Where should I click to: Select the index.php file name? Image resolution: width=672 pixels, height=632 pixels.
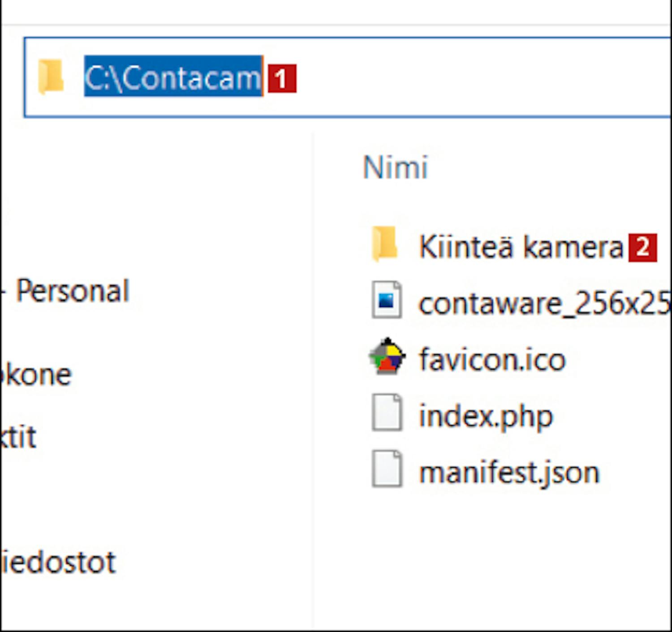(x=486, y=416)
